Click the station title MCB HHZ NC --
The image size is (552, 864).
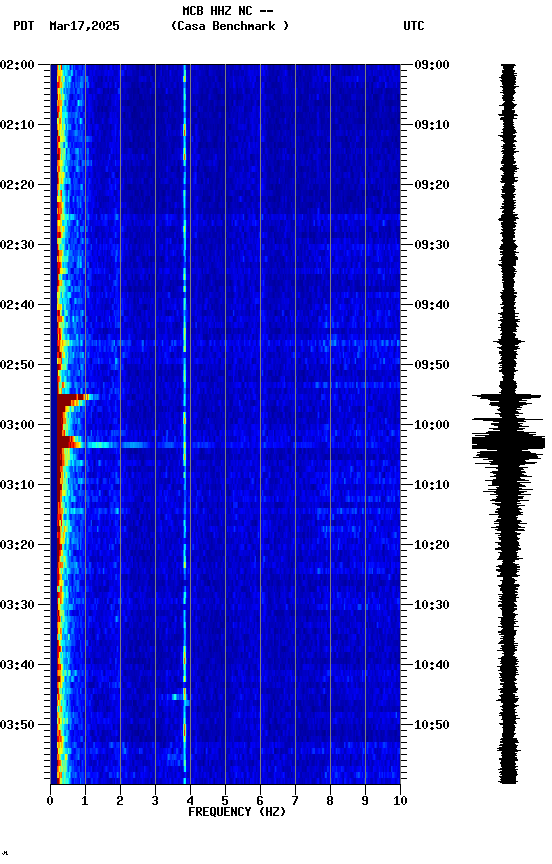pos(228,11)
